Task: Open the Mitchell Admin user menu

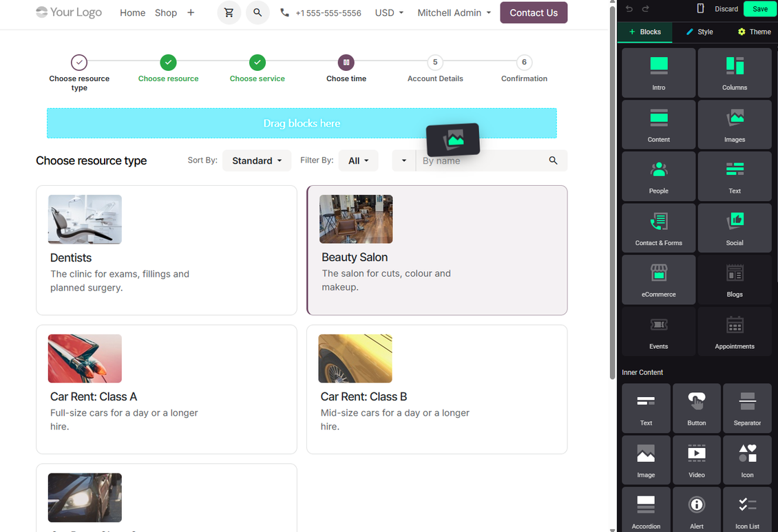Action: click(x=454, y=13)
